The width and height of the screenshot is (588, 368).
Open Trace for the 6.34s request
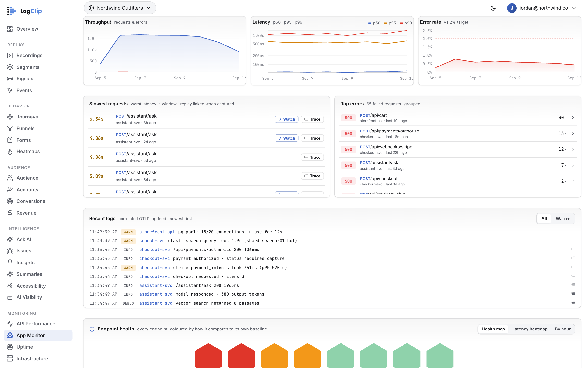click(312, 119)
